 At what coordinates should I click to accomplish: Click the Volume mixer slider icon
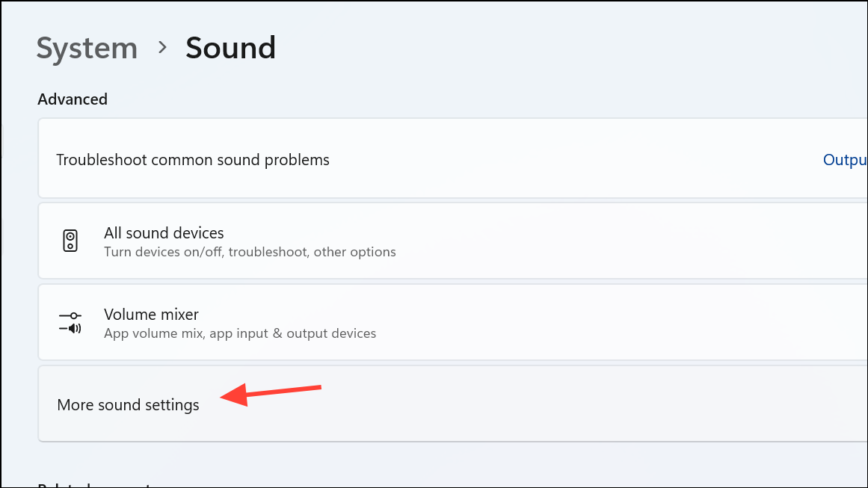(x=70, y=323)
